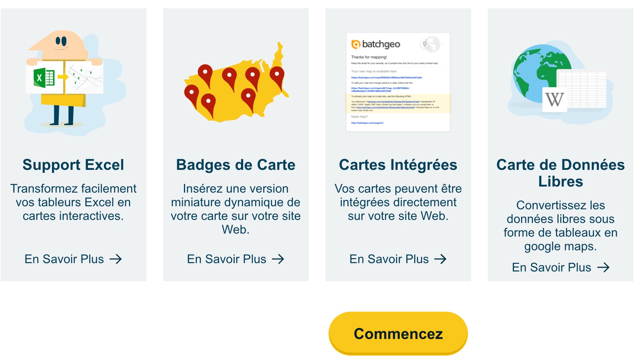Open En Savoir Plus under Carte de Données Libres
641x364 pixels.
(551, 267)
